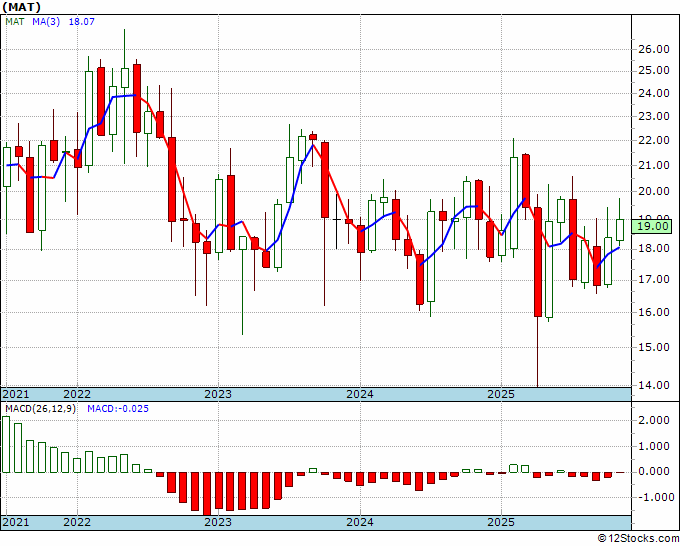Click 2023 on the MACD timeline

(x=218, y=522)
